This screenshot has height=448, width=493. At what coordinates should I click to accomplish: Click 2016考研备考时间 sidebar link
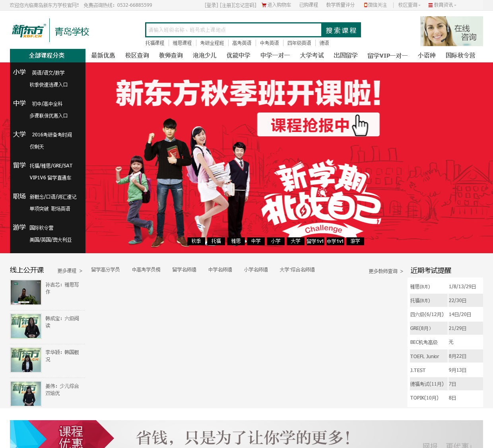(52, 135)
